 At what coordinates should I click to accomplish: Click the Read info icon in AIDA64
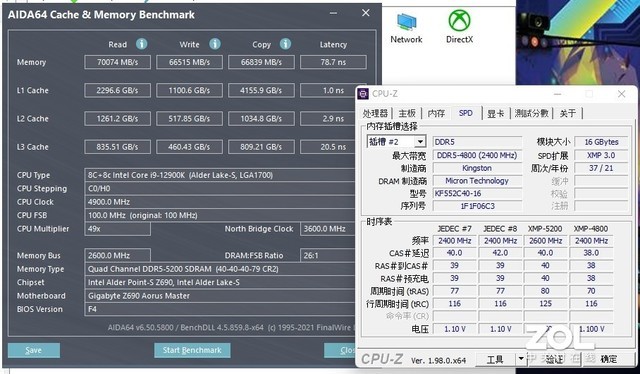(142, 44)
